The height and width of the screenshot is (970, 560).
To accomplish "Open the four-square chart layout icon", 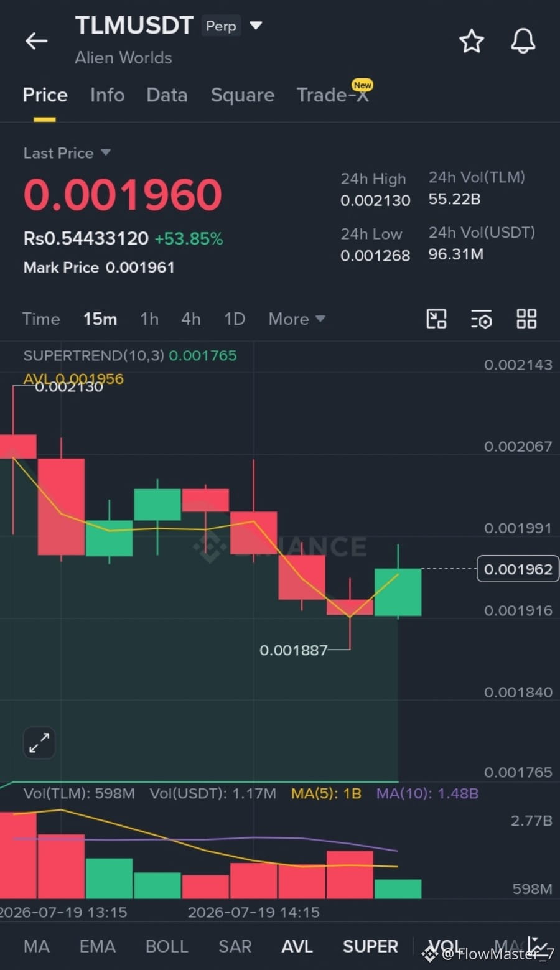I will 526,319.
